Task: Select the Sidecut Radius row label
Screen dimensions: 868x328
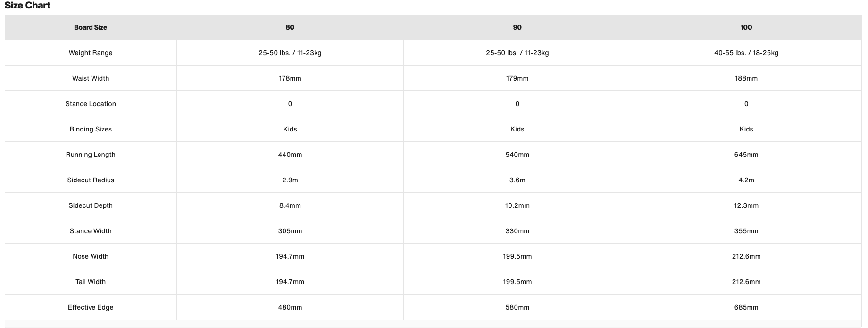Action: pos(91,180)
